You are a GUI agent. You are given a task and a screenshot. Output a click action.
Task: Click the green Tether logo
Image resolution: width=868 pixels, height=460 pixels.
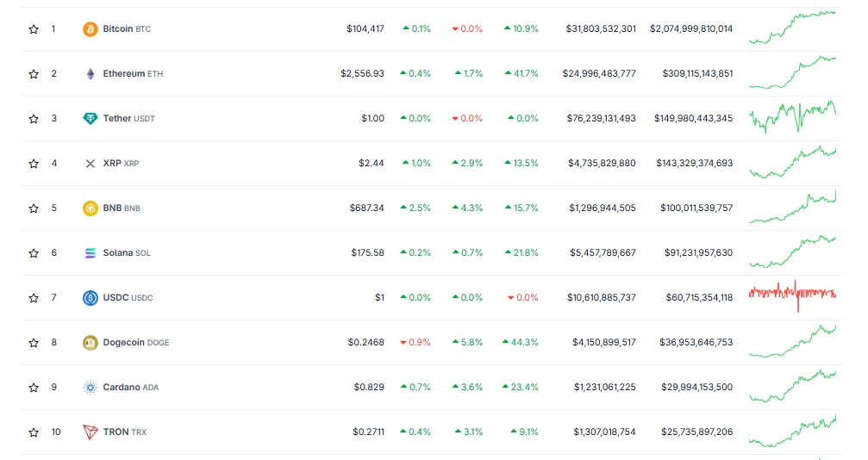91,119
